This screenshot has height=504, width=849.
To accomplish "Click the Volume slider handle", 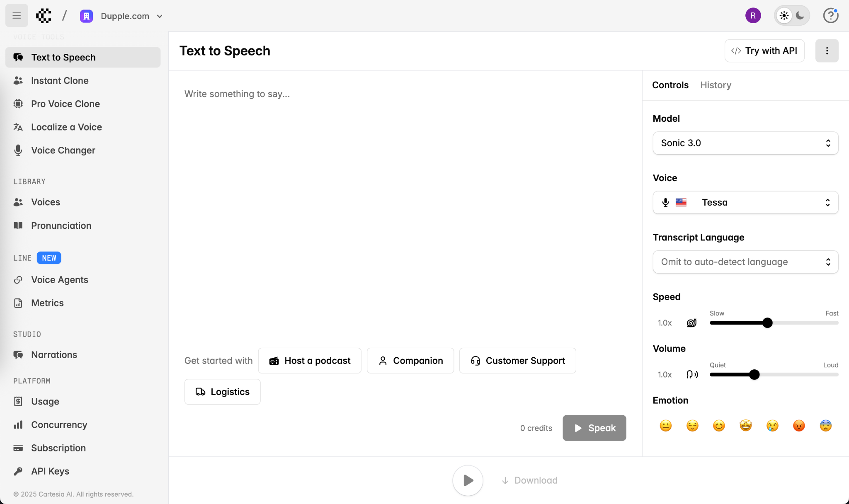I will pos(754,375).
